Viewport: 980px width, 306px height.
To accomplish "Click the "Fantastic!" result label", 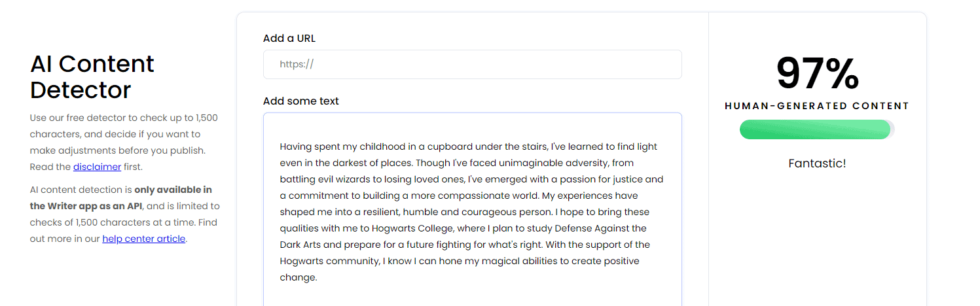I will tap(817, 163).
